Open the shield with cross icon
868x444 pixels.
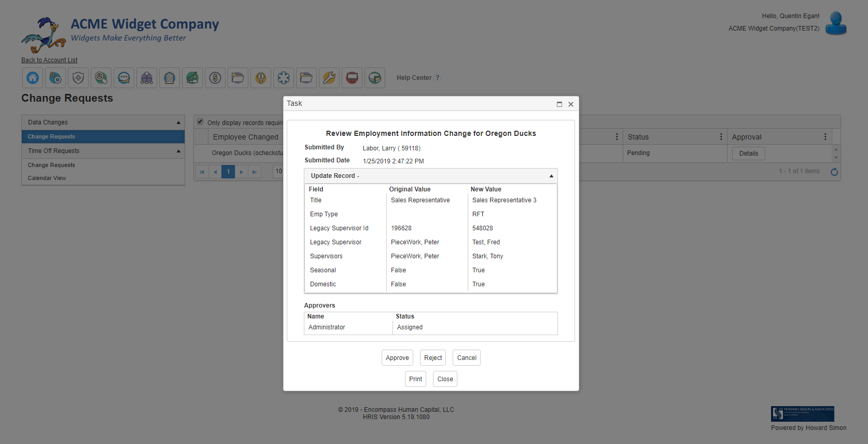78,78
